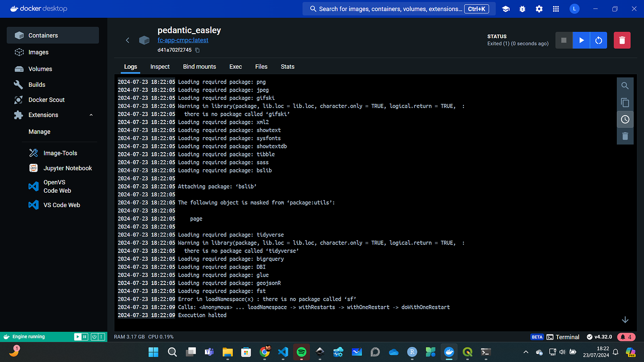Open the Stats tab

tap(287, 67)
